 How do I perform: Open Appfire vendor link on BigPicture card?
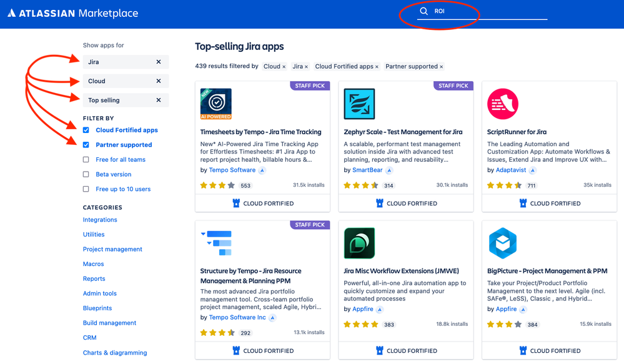506,309
